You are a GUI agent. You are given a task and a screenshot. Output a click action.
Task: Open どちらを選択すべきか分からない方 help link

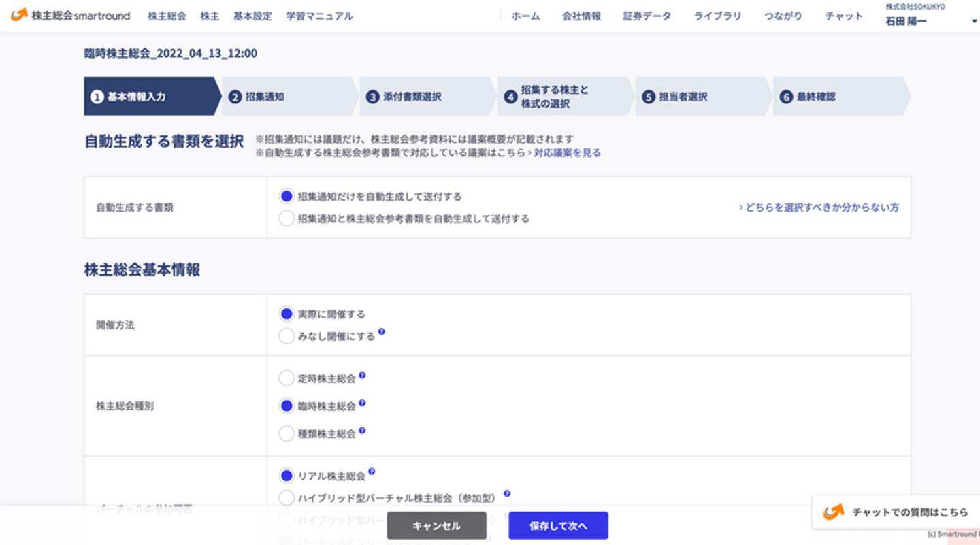[x=819, y=208]
